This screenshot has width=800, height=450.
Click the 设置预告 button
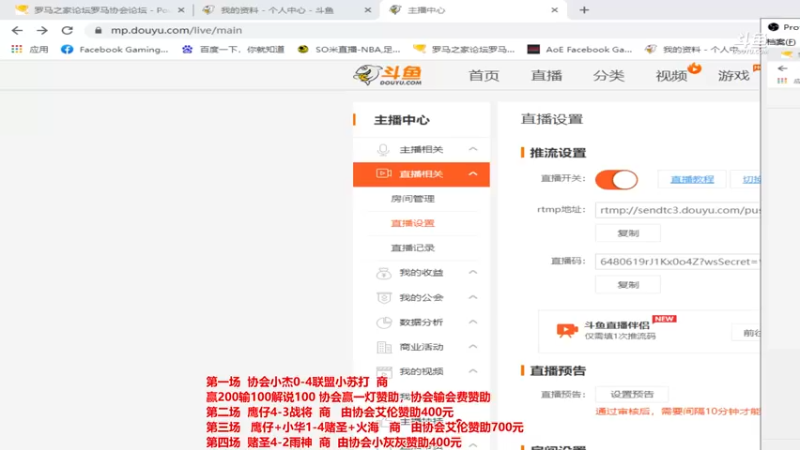pyautogui.click(x=632, y=394)
